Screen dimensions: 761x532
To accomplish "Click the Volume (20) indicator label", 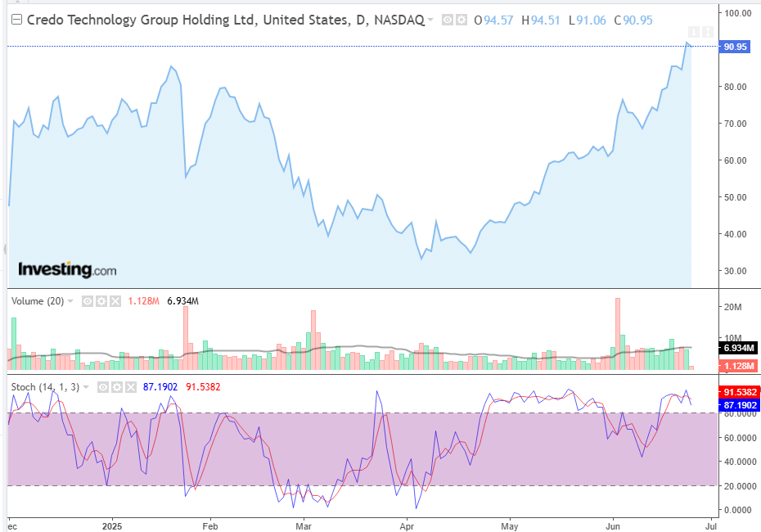I will (38, 301).
